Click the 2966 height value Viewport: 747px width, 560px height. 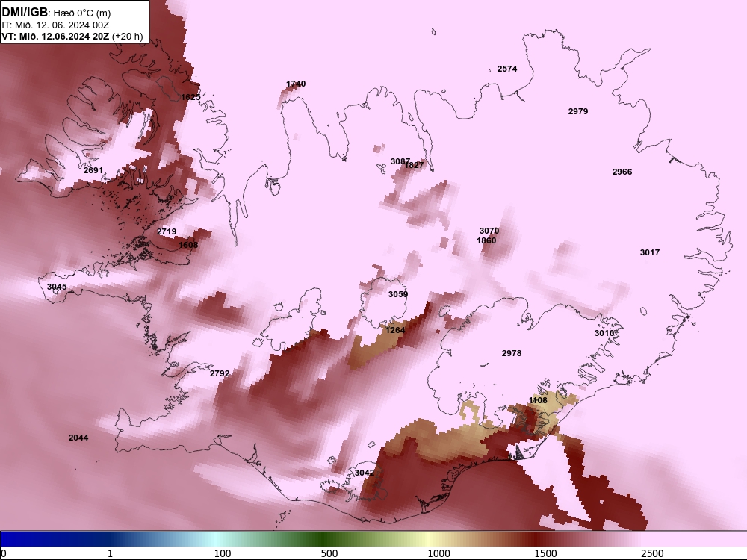click(622, 172)
